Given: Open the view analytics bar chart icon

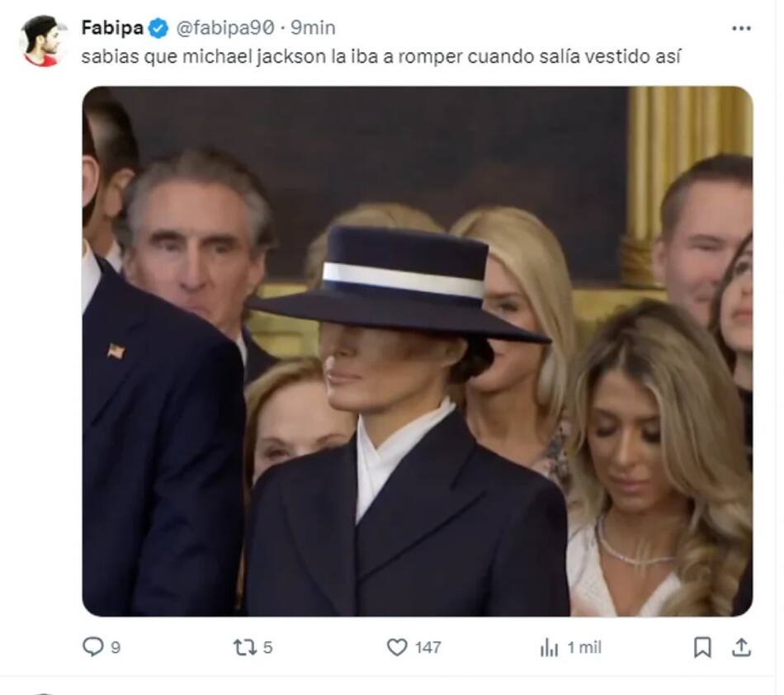Looking at the screenshot, I should [x=549, y=648].
